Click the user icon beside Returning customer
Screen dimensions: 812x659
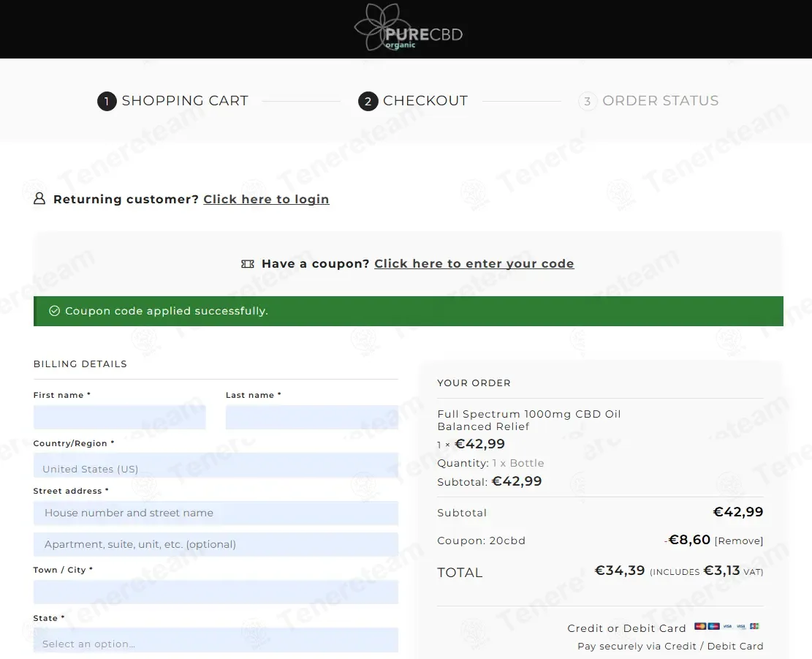pyautogui.click(x=39, y=199)
